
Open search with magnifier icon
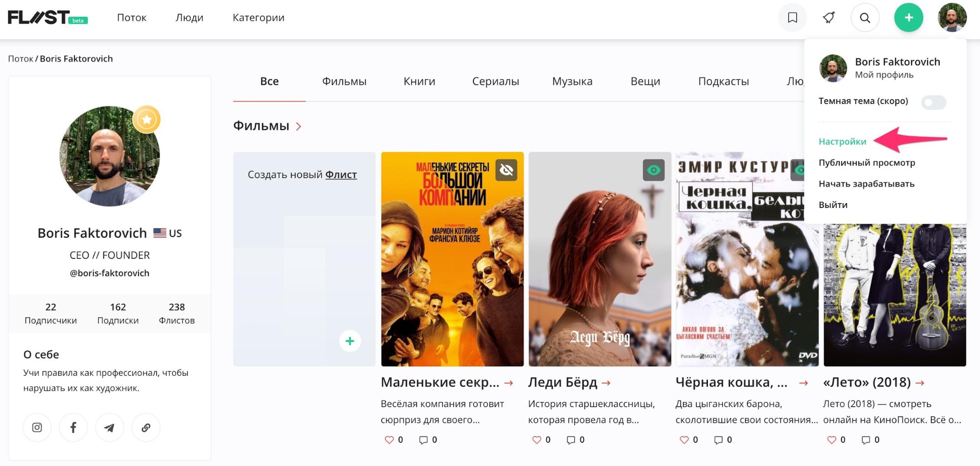point(865,18)
